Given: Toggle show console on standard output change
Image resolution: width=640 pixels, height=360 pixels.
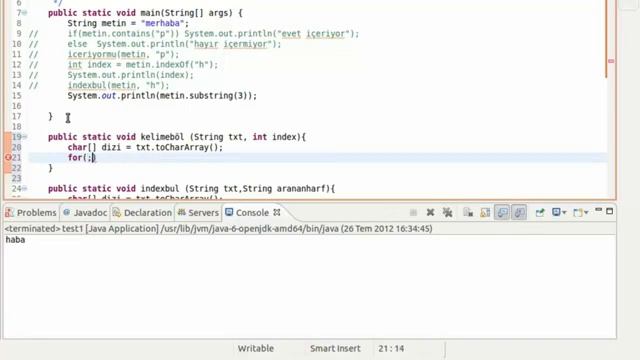Looking at the screenshot, I should point(502,212).
